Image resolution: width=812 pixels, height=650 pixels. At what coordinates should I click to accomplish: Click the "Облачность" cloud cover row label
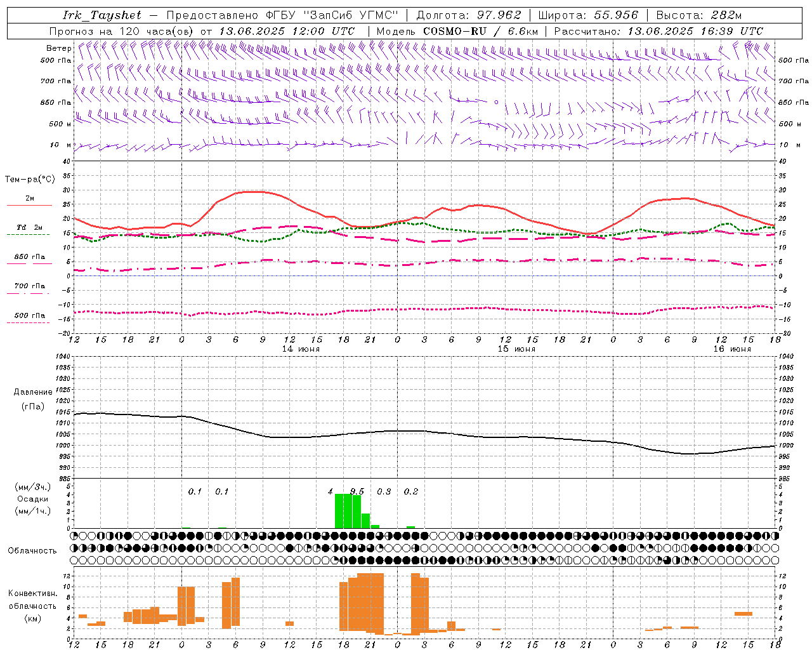click(x=32, y=551)
